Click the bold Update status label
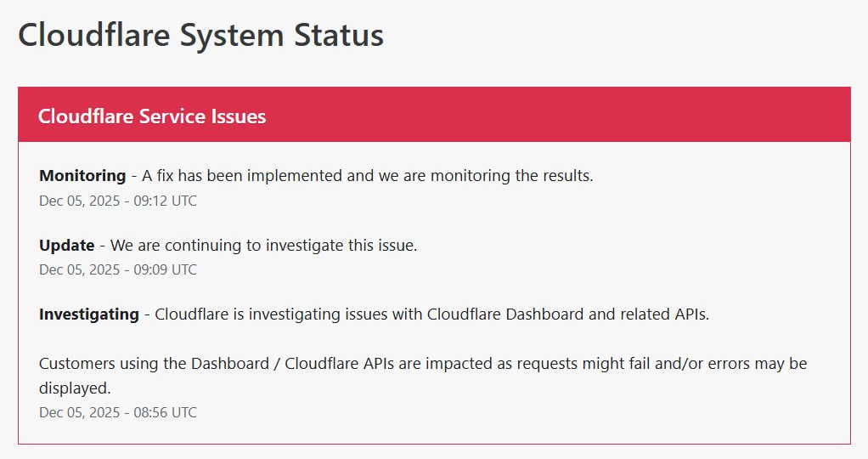This screenshot has width=868, height=459. 66,245
